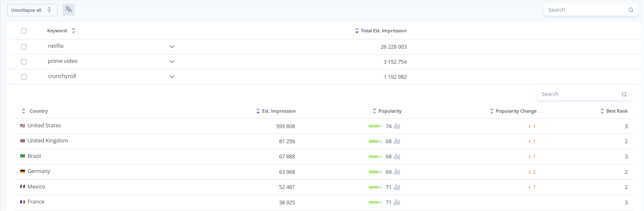Sort by Est. Impression header arrows
Viewport: 644px width, 211px height.
(x=258, y=111)
